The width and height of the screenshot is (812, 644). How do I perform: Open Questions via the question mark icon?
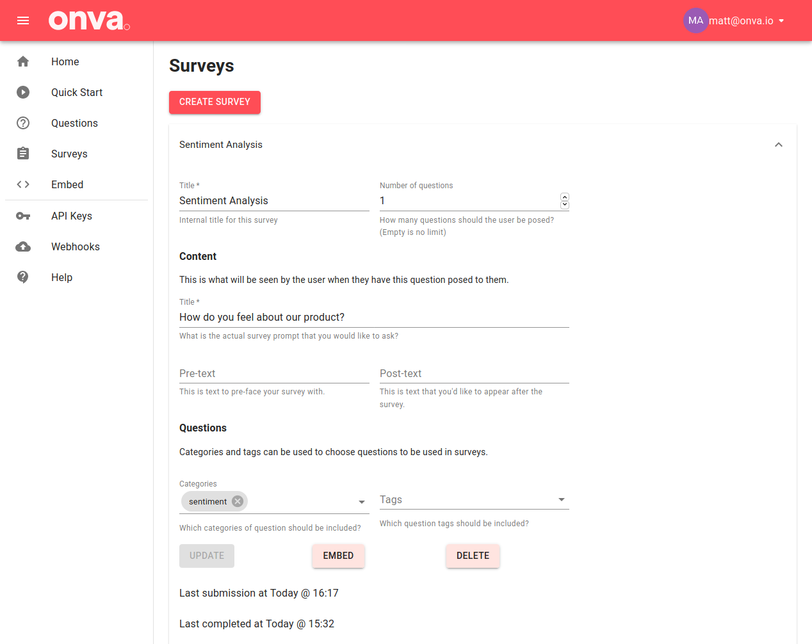(x=23, y=123)
